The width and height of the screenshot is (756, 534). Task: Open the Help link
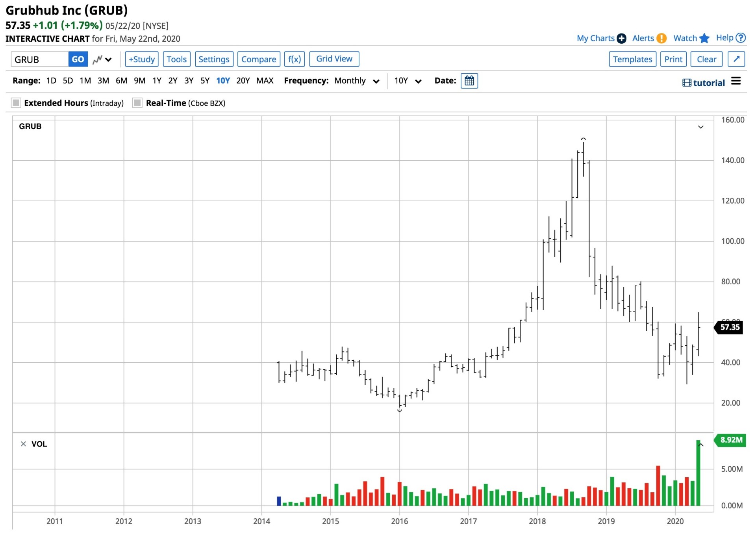(724, 38)
